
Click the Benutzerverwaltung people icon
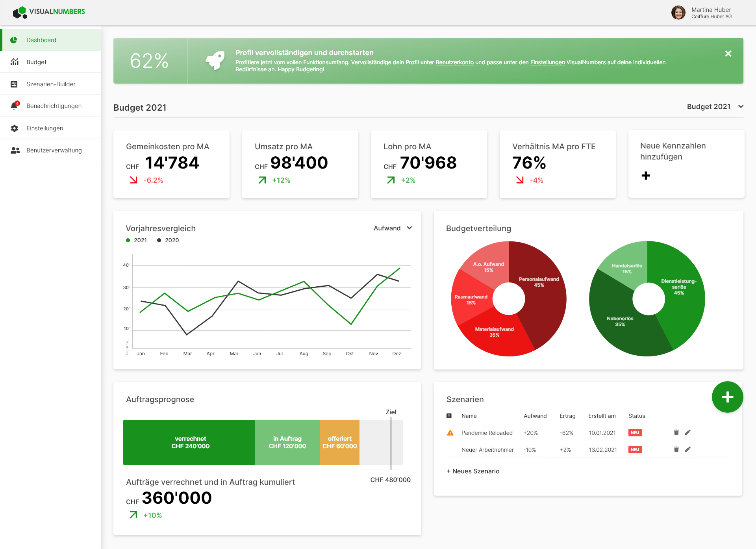(x=15, y=150)
